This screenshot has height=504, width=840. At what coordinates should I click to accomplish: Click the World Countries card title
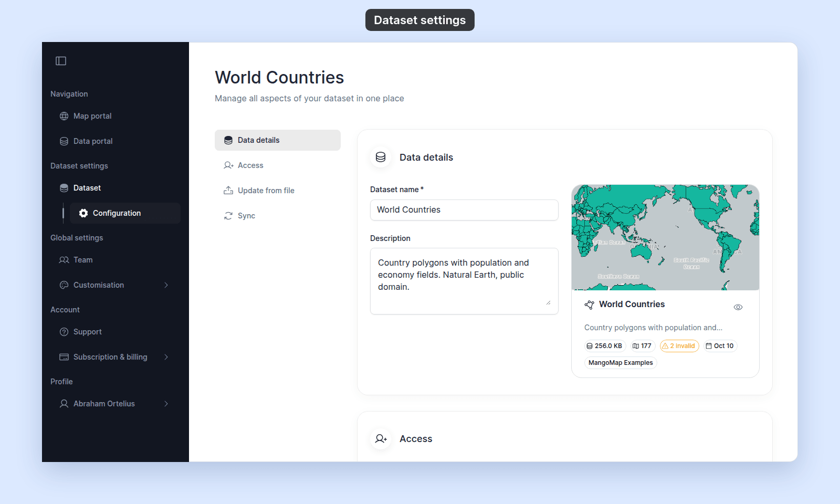[x=632, y=304]
